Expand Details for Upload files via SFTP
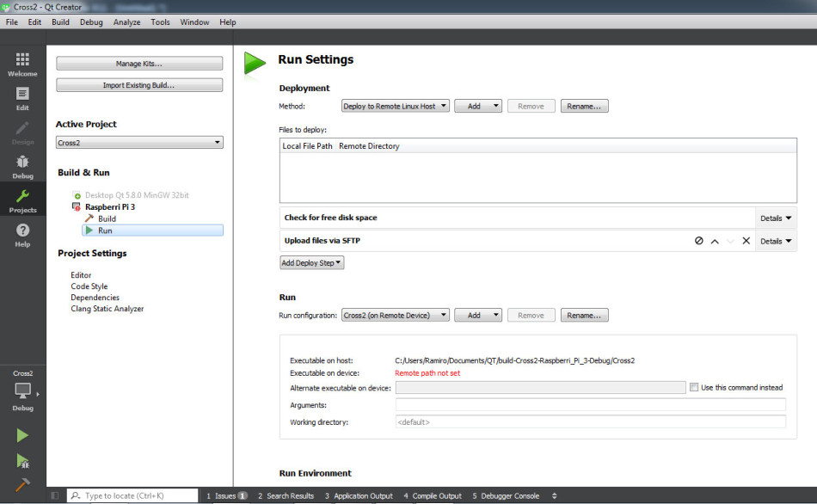The image size is (817, 504). coord(776,241)
